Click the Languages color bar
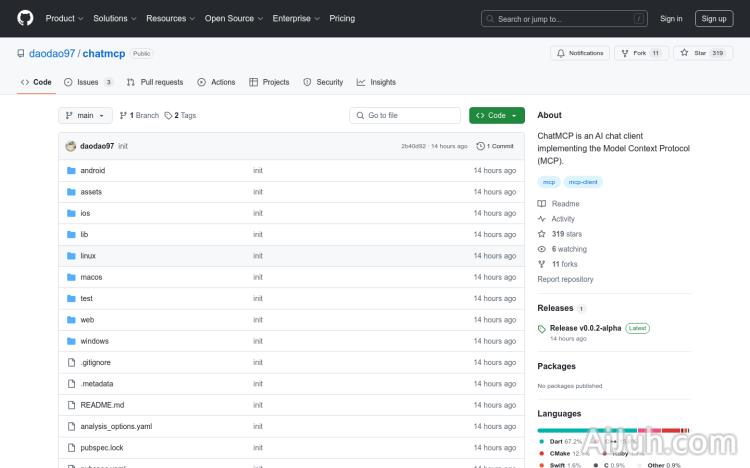This screenshot has height=468, width=750. 612,430
